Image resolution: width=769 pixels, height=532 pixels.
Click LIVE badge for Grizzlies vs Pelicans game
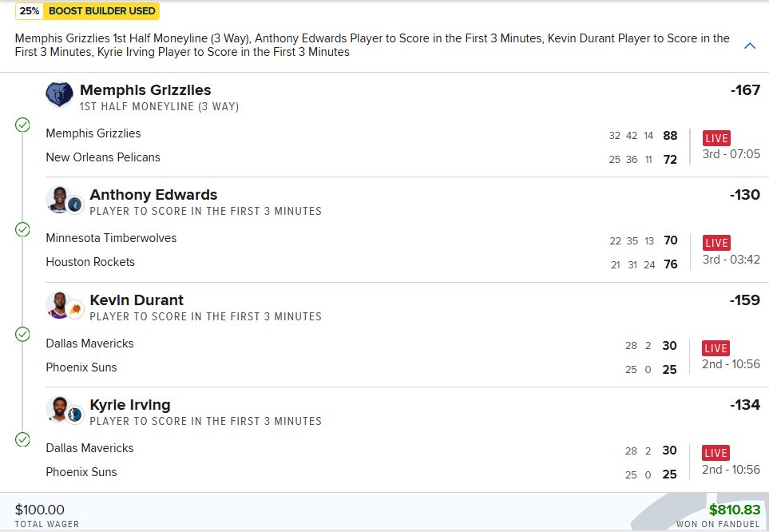click(x=716, y=138)
